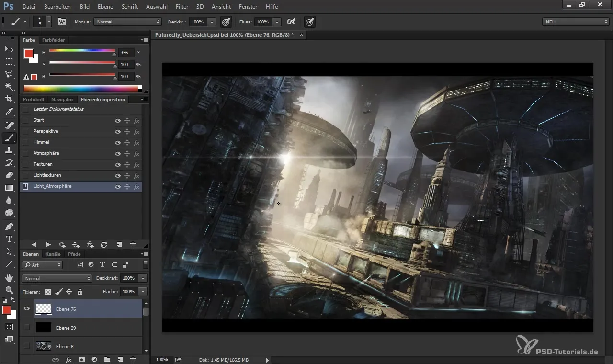Select the Pen tool

pos(9,226)
